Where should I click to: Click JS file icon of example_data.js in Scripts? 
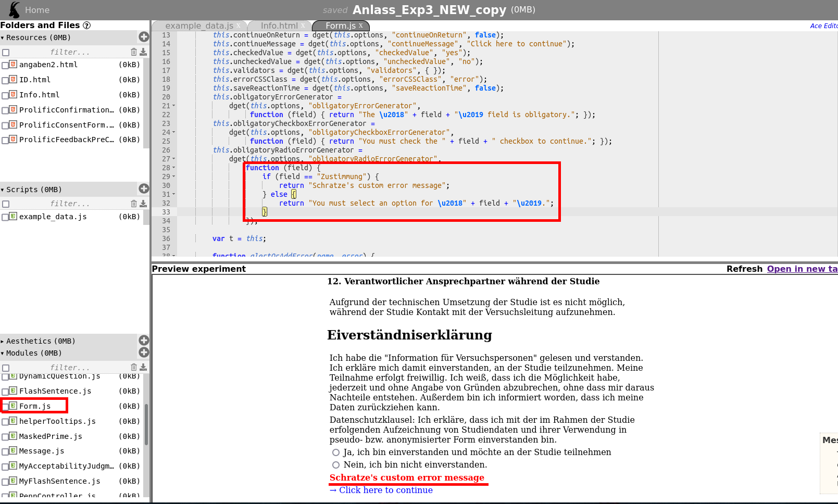point(14,216)
